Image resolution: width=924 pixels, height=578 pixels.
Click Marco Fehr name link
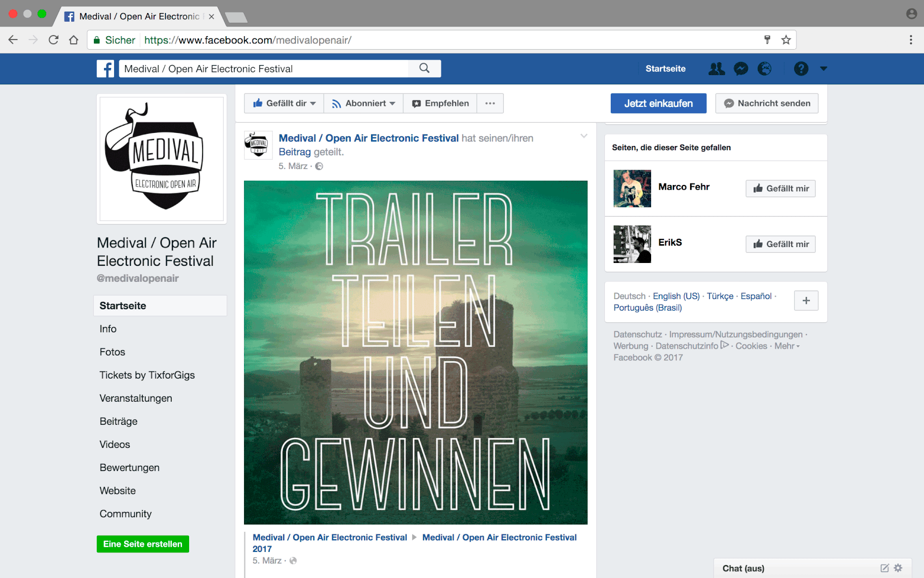tap(684, 187)
